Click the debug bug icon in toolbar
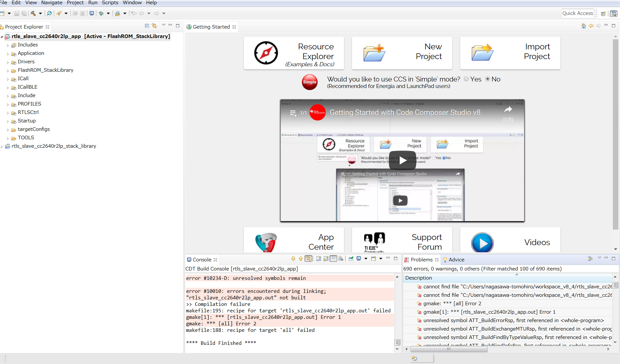 tap(101, 13)
